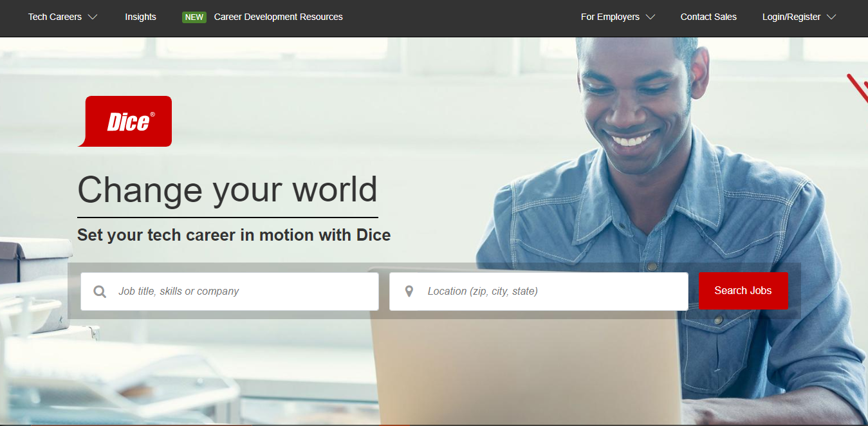The width and height of the screenshot is (868, 426).
Task: Click the Search Jobs button
Action: coord(743,291)
